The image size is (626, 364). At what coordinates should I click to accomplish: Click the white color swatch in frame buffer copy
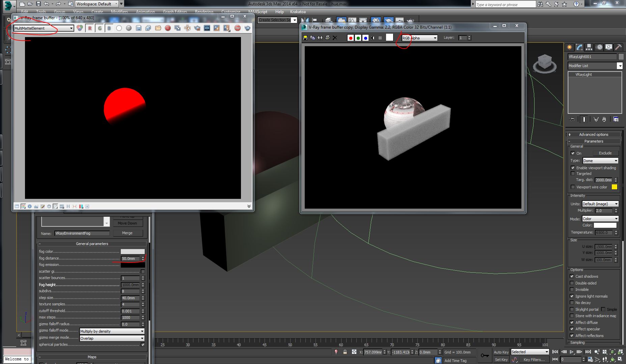[x=389, y=37]
